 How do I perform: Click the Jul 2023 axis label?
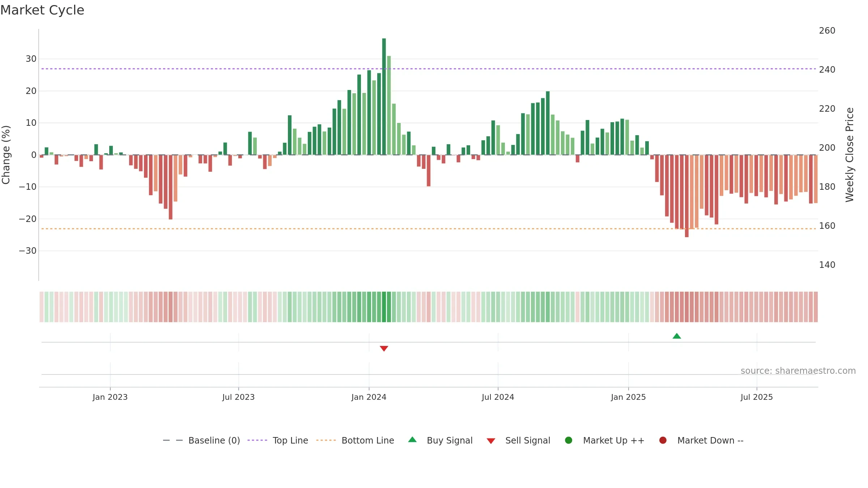click(x=238, y=397)
